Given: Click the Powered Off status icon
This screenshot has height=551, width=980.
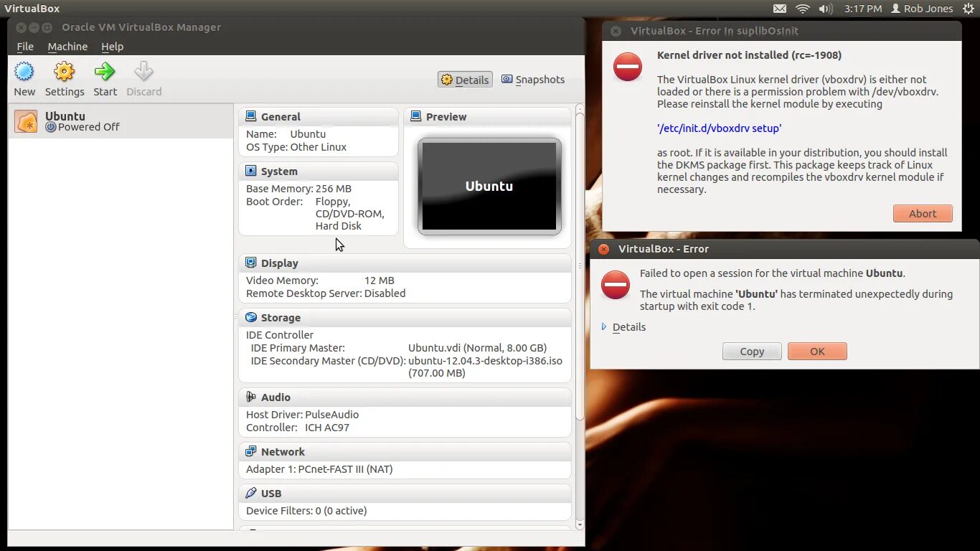Looking at the screenshot, I should [x=50, y=127].
